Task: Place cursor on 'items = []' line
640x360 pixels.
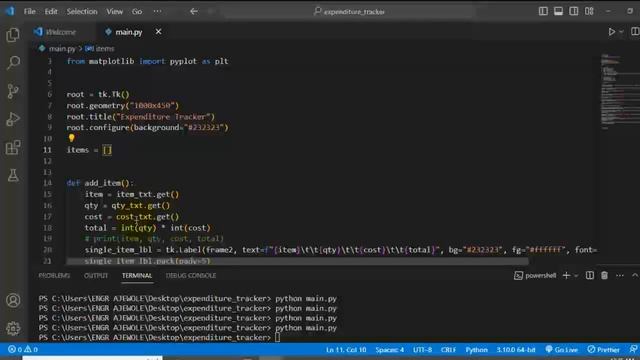Action: coord(89,150)
